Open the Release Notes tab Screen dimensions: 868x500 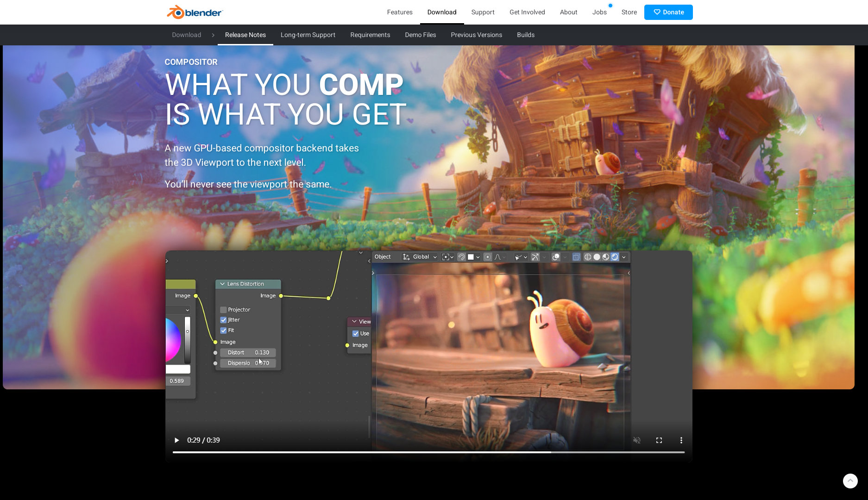coord(245,35)
